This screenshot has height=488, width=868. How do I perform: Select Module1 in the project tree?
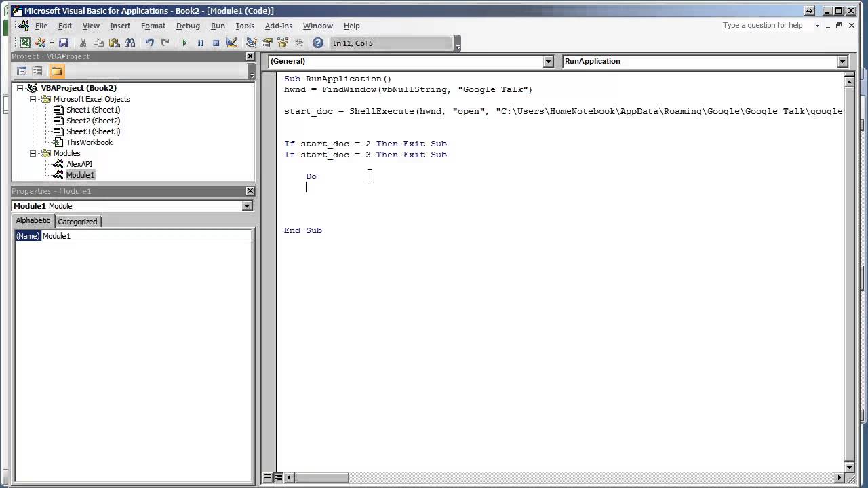click(80, 175)
